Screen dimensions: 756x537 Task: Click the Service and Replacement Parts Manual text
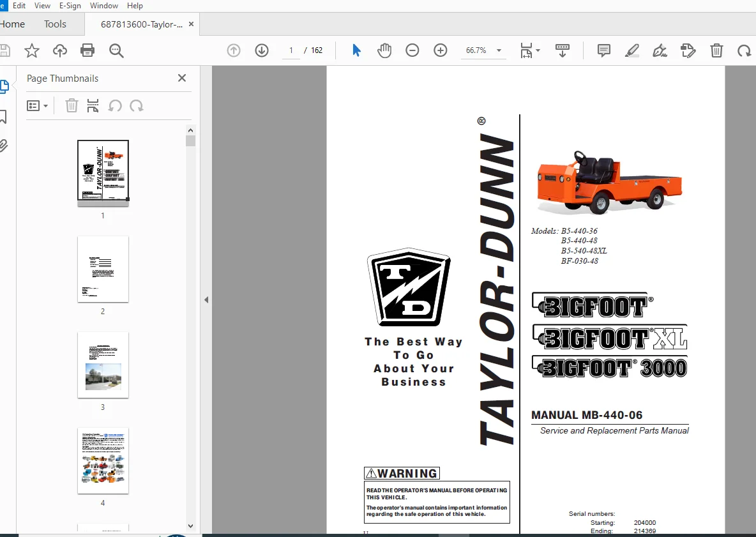point(614,430)
